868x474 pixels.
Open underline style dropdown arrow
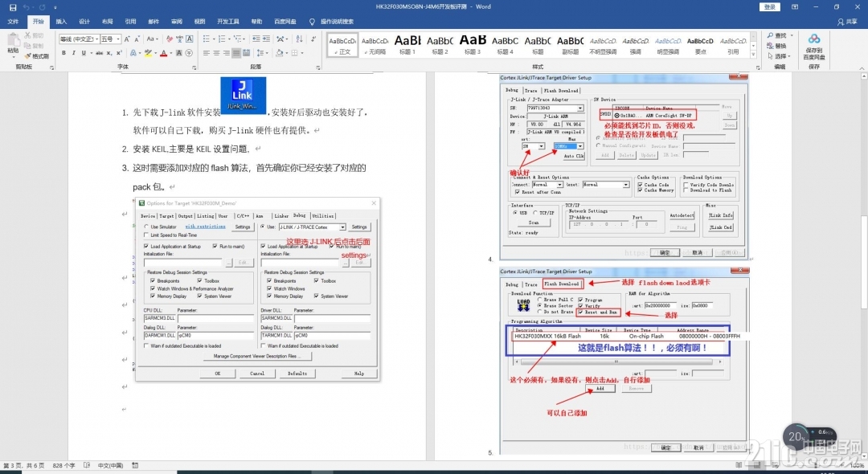[90, 53]
